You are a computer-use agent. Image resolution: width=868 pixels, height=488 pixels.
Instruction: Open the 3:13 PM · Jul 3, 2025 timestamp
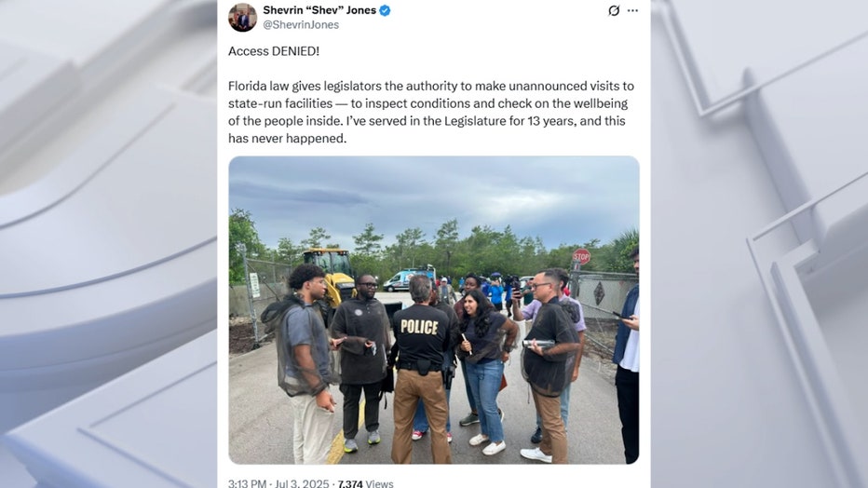pyautogui.click(x=278, y=483)
